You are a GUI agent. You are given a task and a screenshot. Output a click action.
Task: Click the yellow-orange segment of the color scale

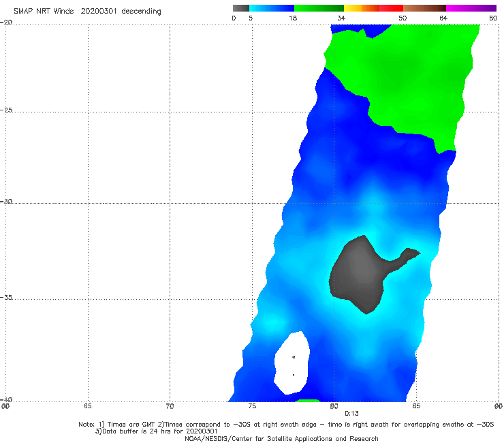coord(362,8)
